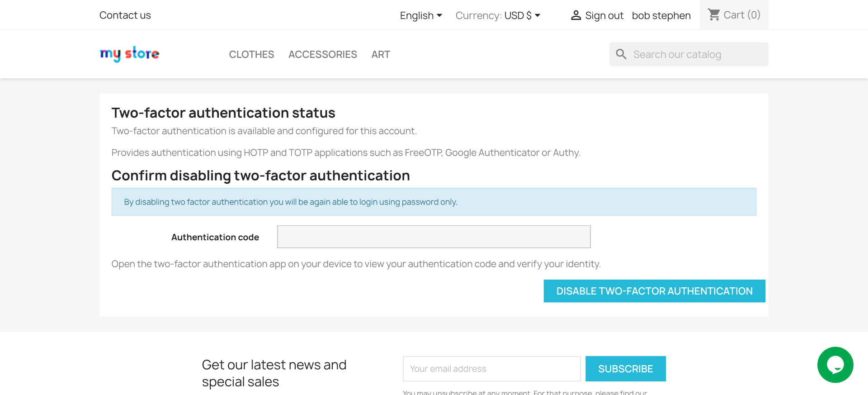Open the Currency USD $ dropdown

point(523,15)
